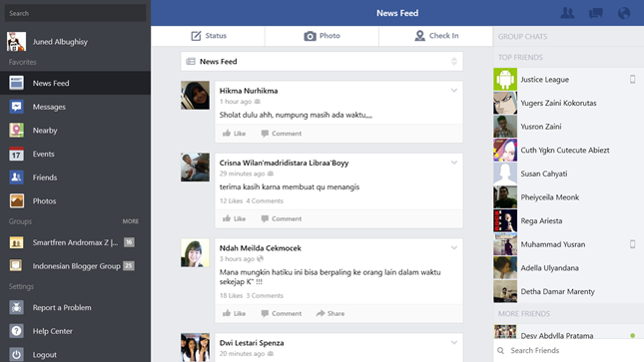Open chat with Rega Ariesta

568,220
